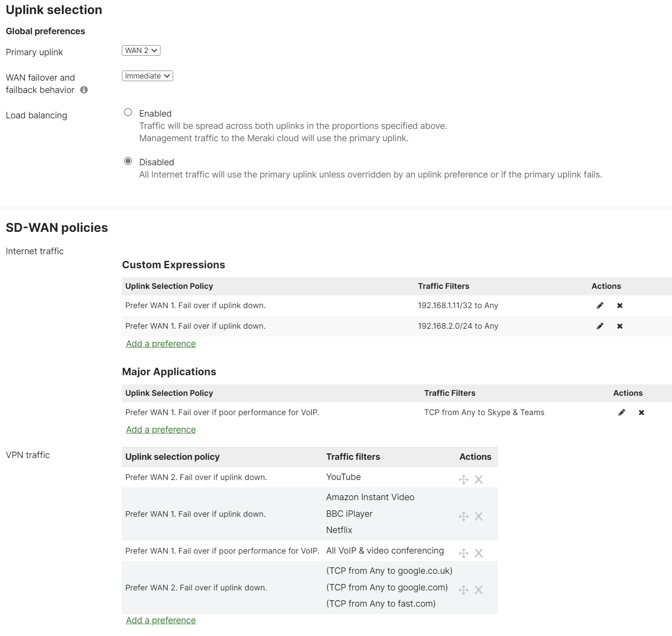Open the WAN failover behavior dropdown

coord(147,76)
